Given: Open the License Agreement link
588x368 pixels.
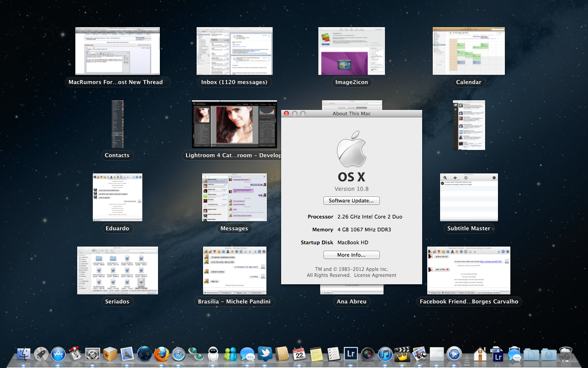Looking at the screenshot, I should [x=375, y=275].
